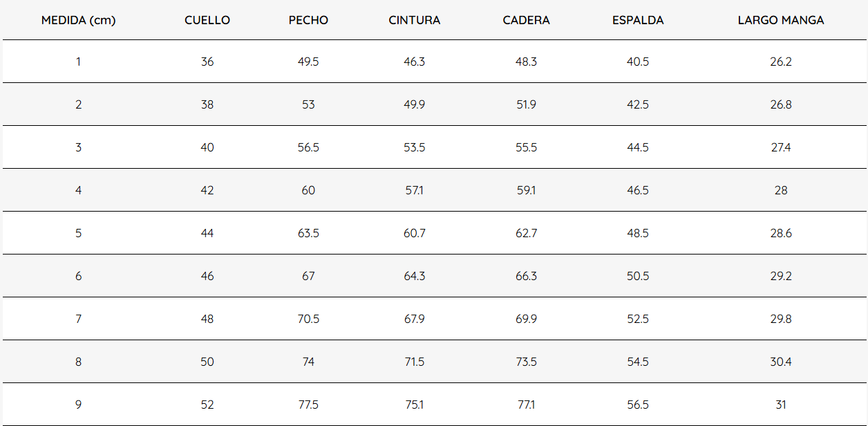
Task: Select the CADERA column header
Action: [x=527, y=20]
